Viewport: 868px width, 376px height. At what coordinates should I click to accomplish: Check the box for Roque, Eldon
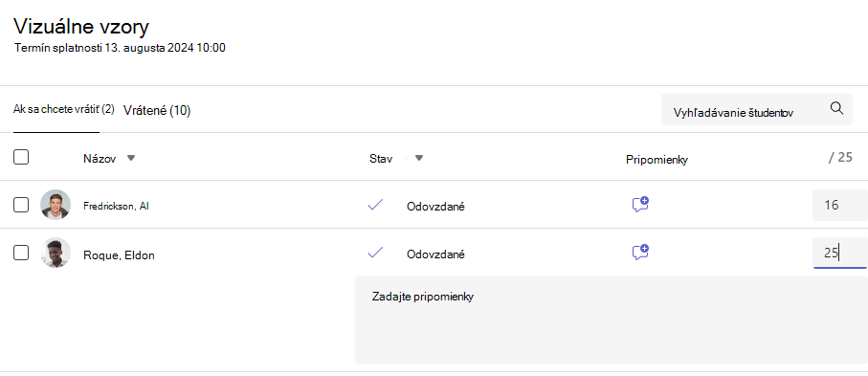pos(21,254)
